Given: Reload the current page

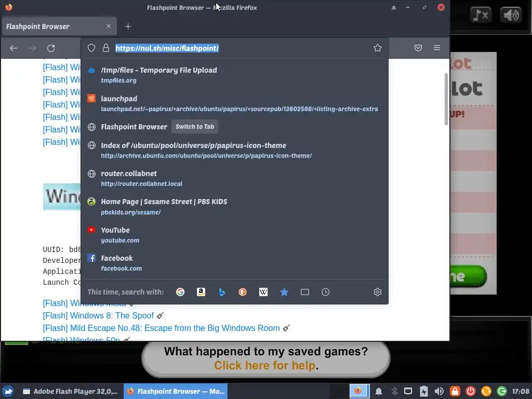Looking at the screenshot, I should point(51,48).
